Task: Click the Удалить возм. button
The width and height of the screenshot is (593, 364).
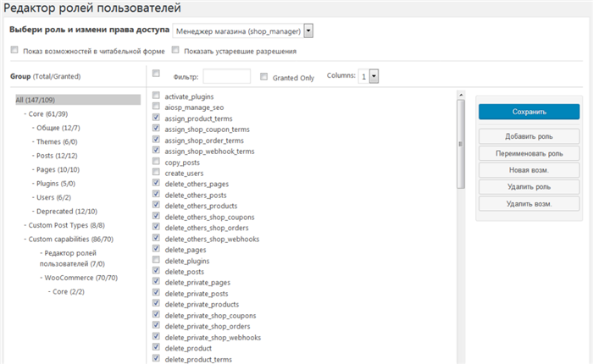Action: pyautogui.click(x=529, y=204)
